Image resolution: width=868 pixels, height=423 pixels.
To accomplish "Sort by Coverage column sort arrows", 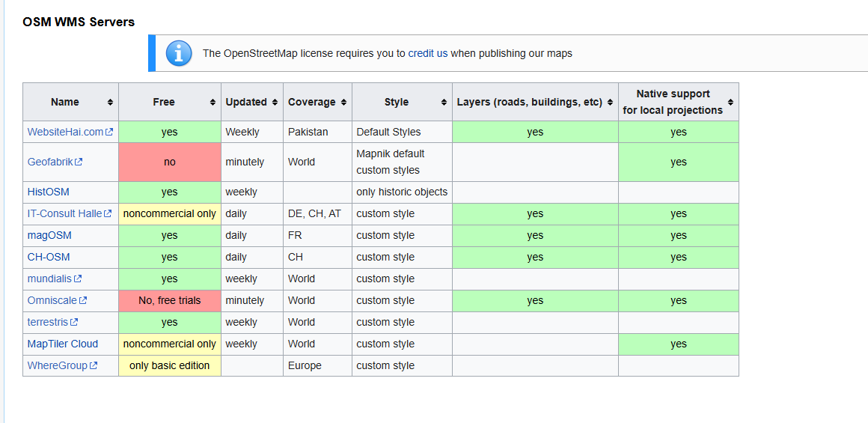I will click(343, 103).
